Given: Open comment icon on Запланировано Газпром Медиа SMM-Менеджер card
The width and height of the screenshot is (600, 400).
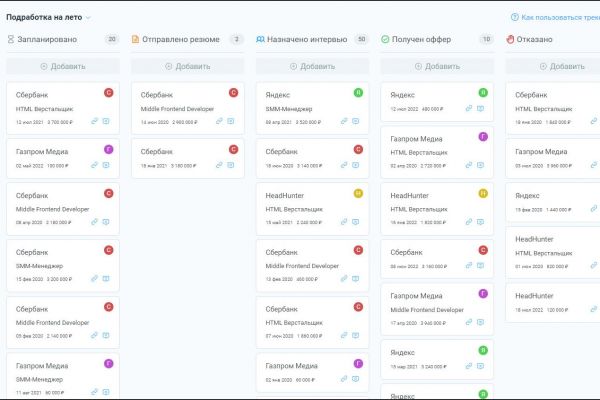Looking at the screenshot, I should coord(106,392).
